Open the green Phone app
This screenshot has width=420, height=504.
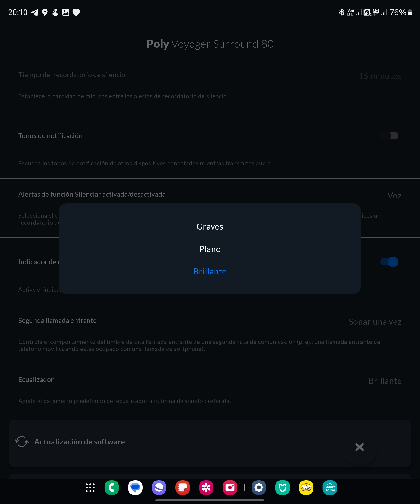click(112, 488)
